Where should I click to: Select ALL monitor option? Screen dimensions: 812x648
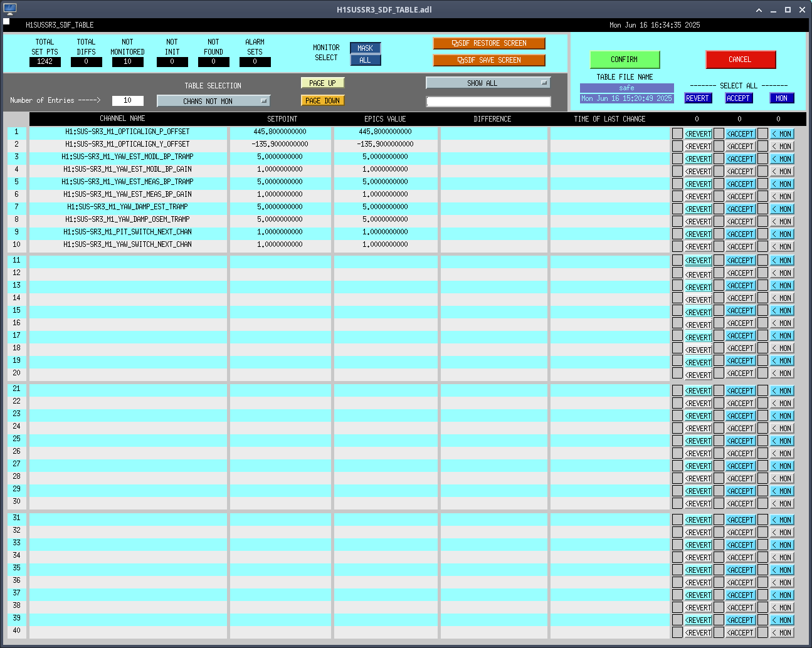pos(366,60)
